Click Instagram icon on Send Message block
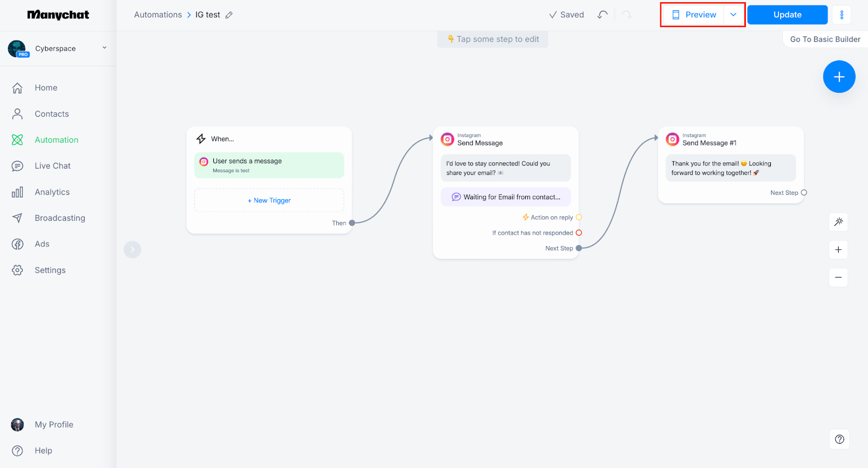Image resolution: width=868 pixels, height=468 pixels. point(447,139)
